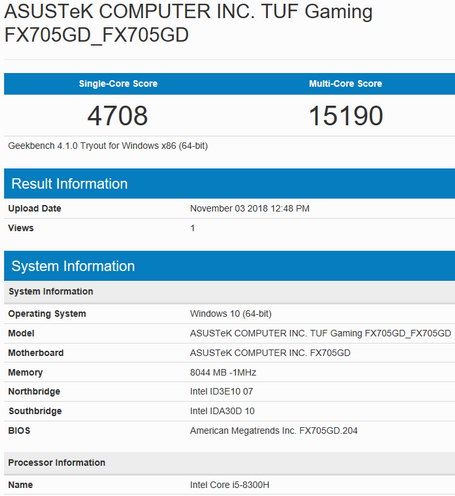Select the Motherboard value ASUSTeK COMPUTER INC. FX705GD
Viewport: 455px width, 496px height.
coord(270,353)
